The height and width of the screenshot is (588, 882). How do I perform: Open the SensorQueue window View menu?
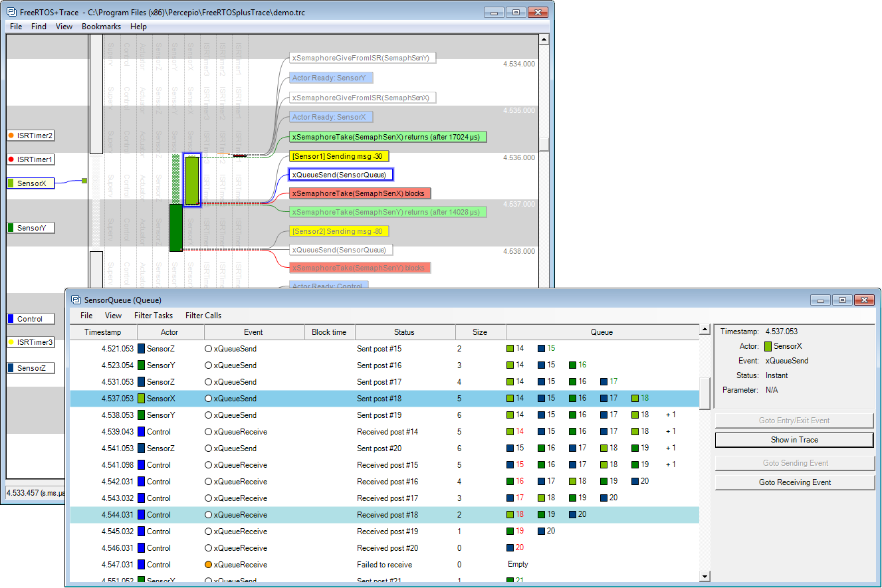pyautogui.click(x=114, y=316)
